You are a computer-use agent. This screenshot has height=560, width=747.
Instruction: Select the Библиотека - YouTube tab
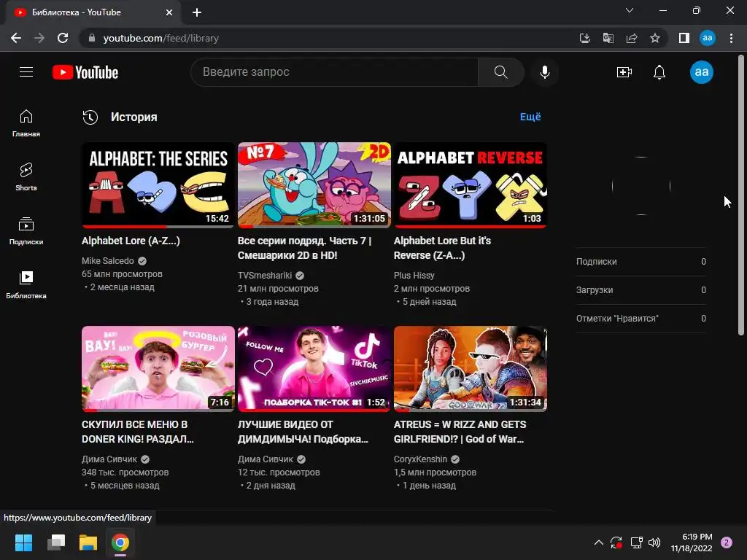coord(93,12)
